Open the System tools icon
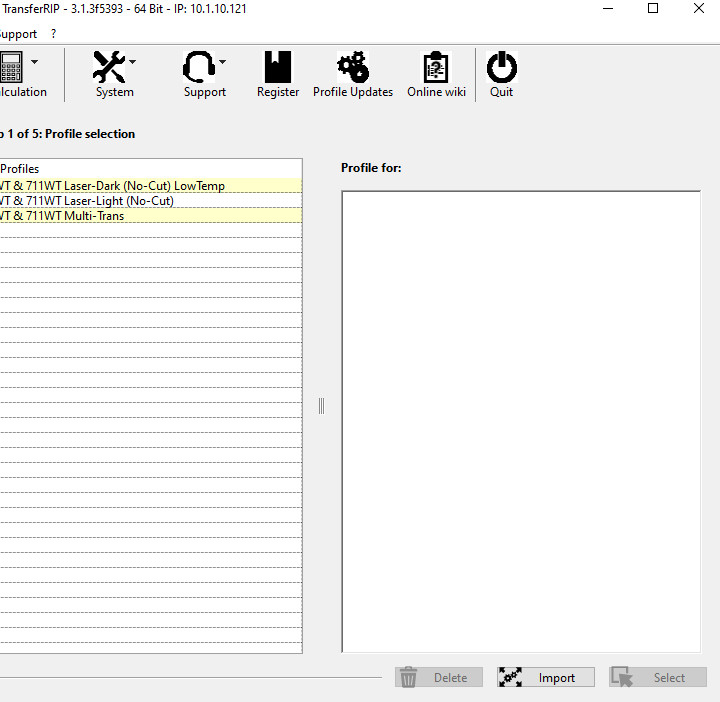Image resolution: width=720 pixels, height=702 pixels. pos(109,67)
